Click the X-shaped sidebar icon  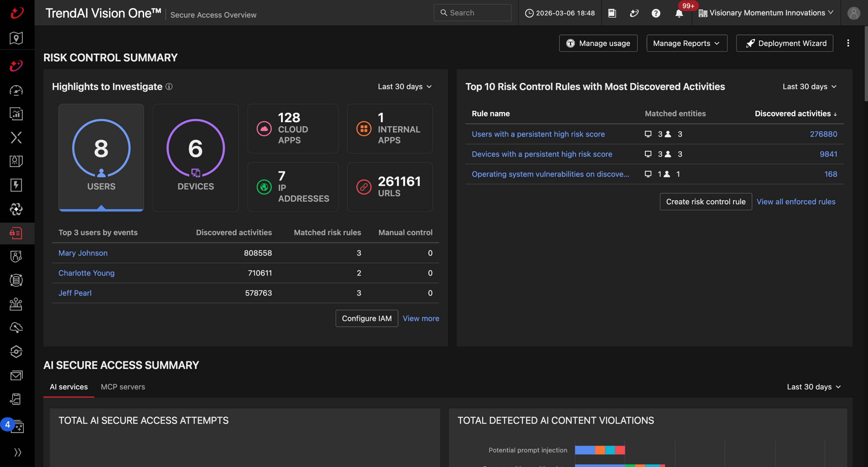[16, 138]
